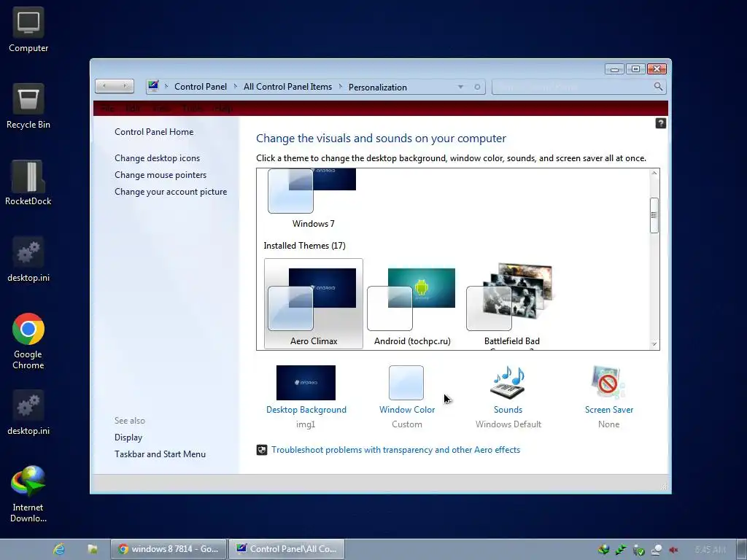Open Internet Download Manager desktop icon
Image resolution: width=747 pixels, height=560 pixels.
click(28, 494)
